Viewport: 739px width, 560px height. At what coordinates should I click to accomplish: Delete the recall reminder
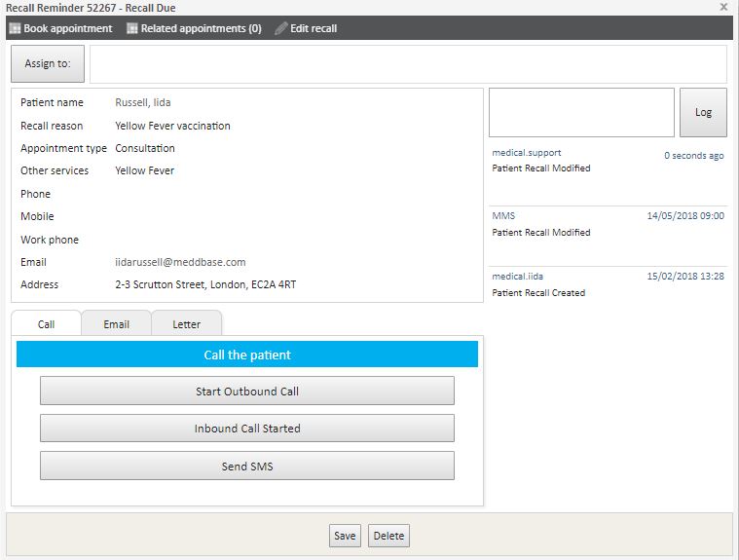coord(388,536)
